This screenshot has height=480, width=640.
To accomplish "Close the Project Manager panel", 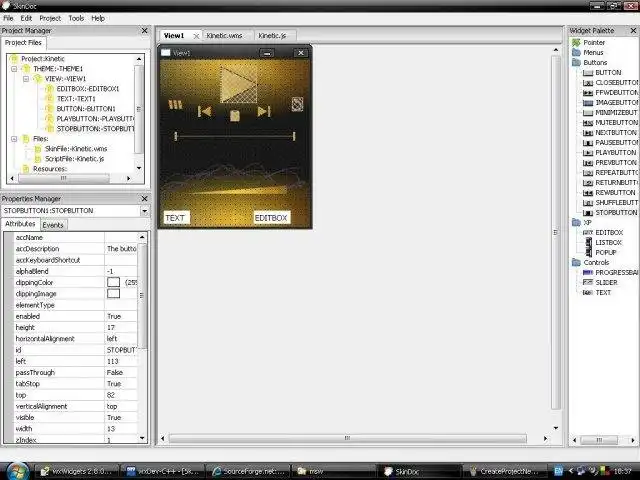I will pyautogui.click(x=144, y=31).
